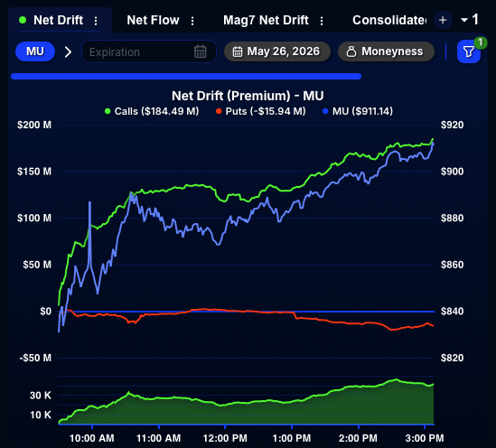Open the layout count dropdown arrow

(464, 20)
